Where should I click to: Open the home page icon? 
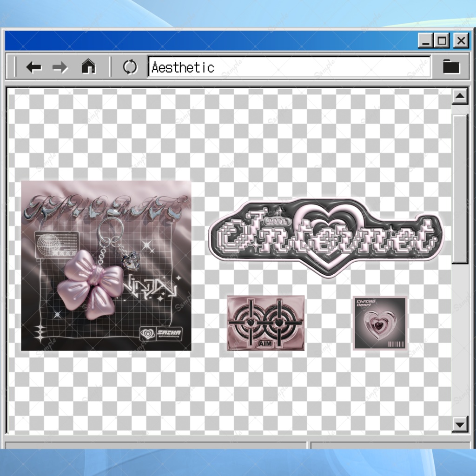[x=88, y=66]
